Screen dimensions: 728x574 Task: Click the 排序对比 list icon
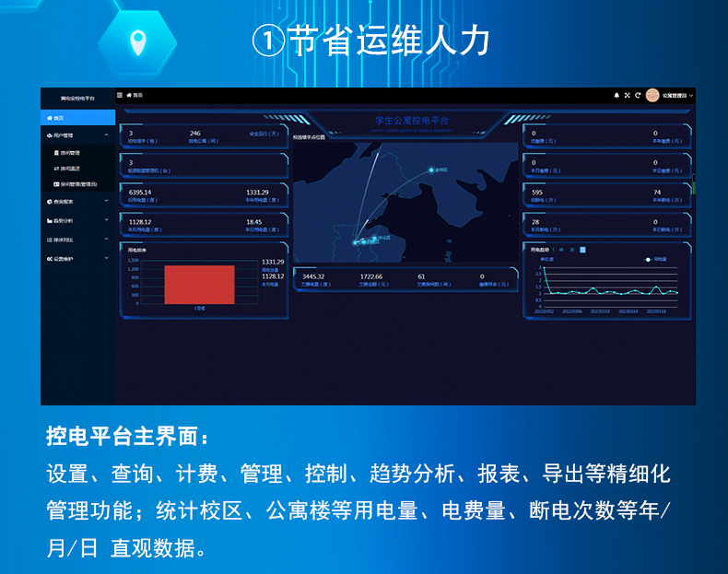(49, 240)
